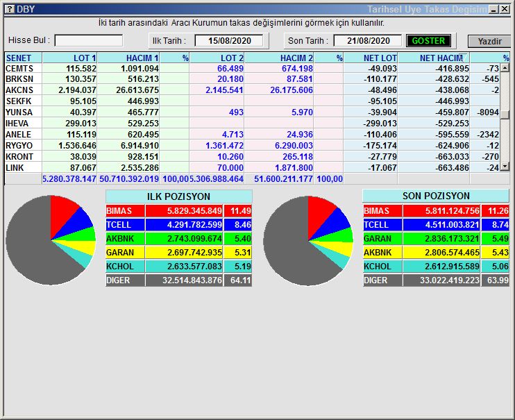Screen dimensions: 515x420
Task: Select the KRONT row
Action: pos(252,157)
